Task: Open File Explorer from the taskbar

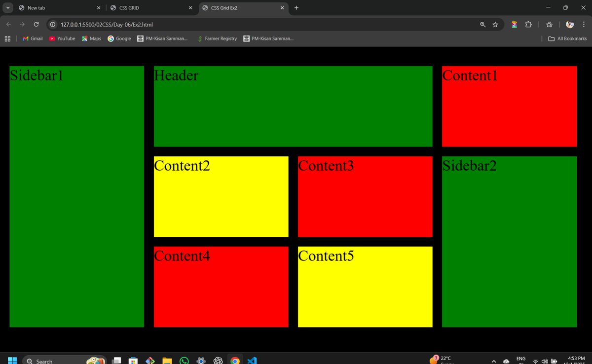Action: tap(167, 361)
